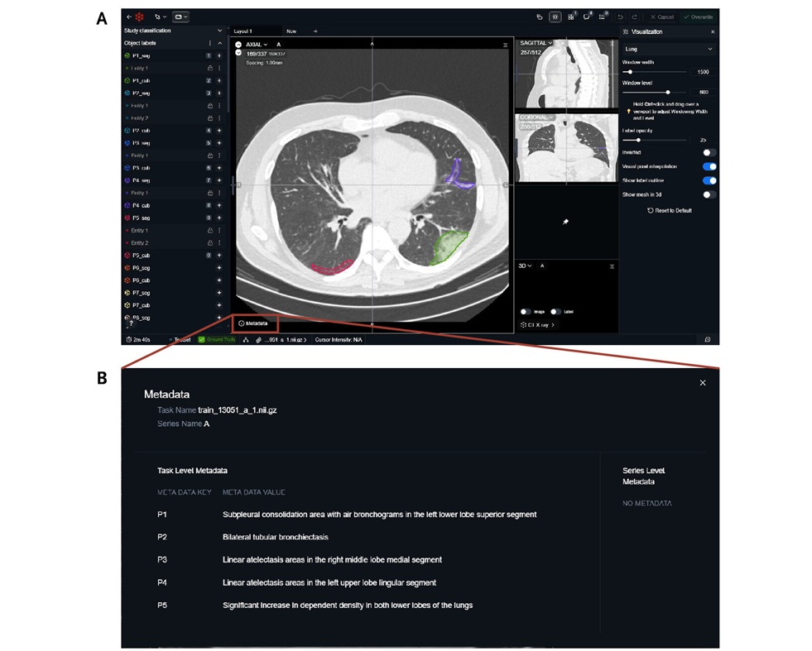Open the 3D view dropdown
Screen dimensions: 812x651
point(525,266)
